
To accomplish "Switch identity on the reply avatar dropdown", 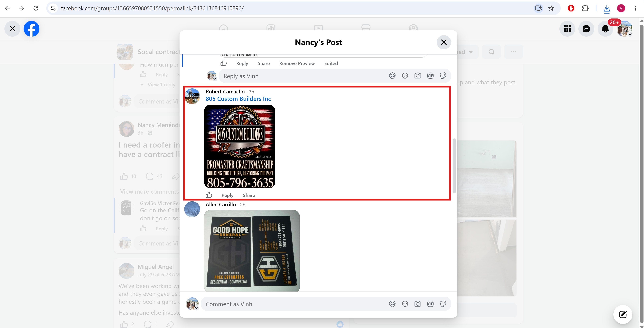I will click(x=215, y=79).
